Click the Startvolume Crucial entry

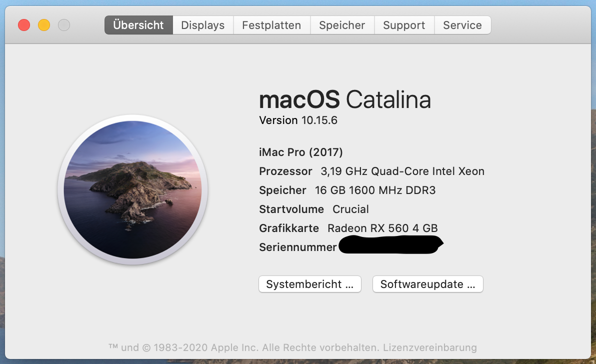coord(314,209)
